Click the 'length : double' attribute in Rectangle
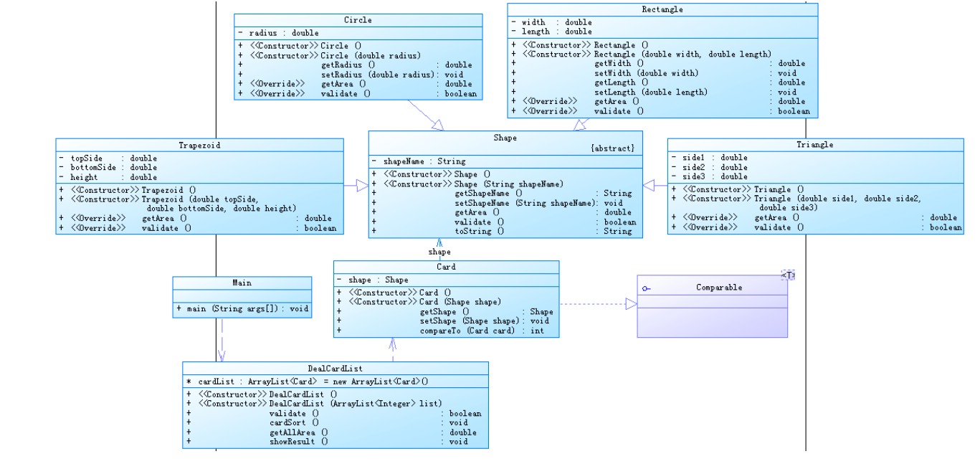980x464 pixels. [x=556, y=32]
